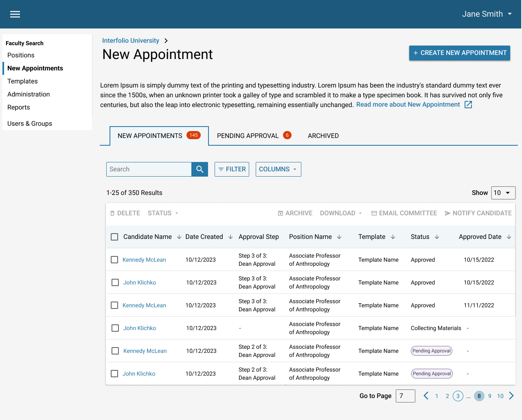Go to previous page using left chevron
The height and width of the screenshot is (420, 522).
coord(426,396)
